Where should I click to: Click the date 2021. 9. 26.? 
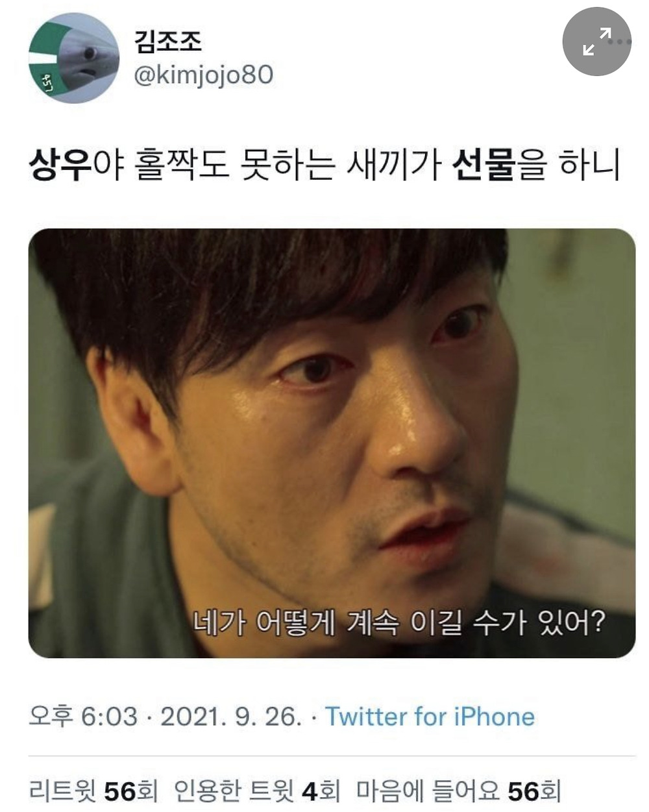point(230,717)
